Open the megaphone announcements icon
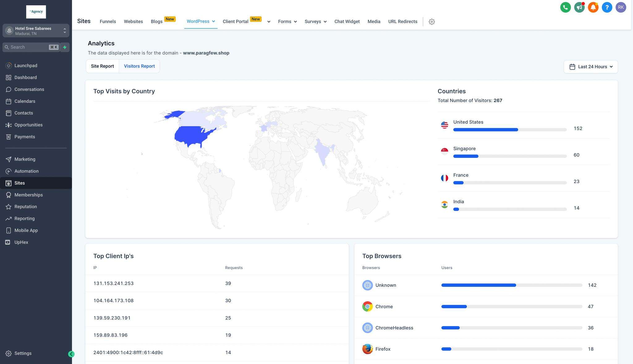This screenshot has height=364, width=633. click(579, 7)
